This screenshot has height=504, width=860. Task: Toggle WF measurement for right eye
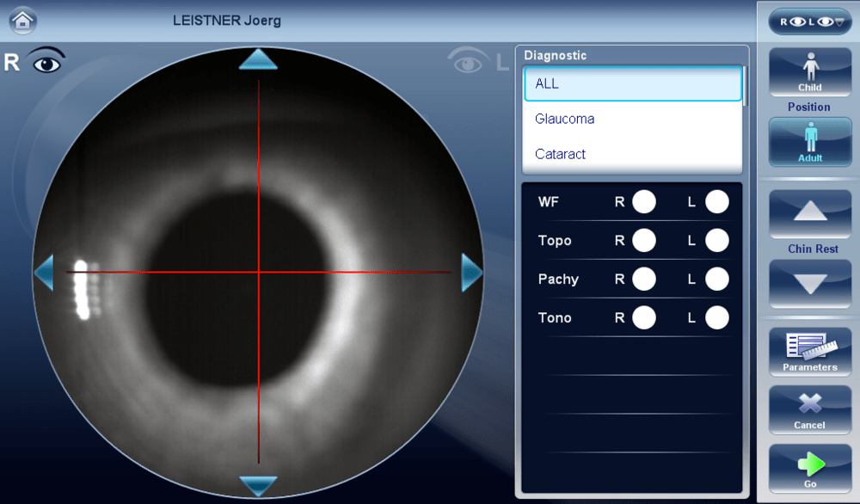643,202
